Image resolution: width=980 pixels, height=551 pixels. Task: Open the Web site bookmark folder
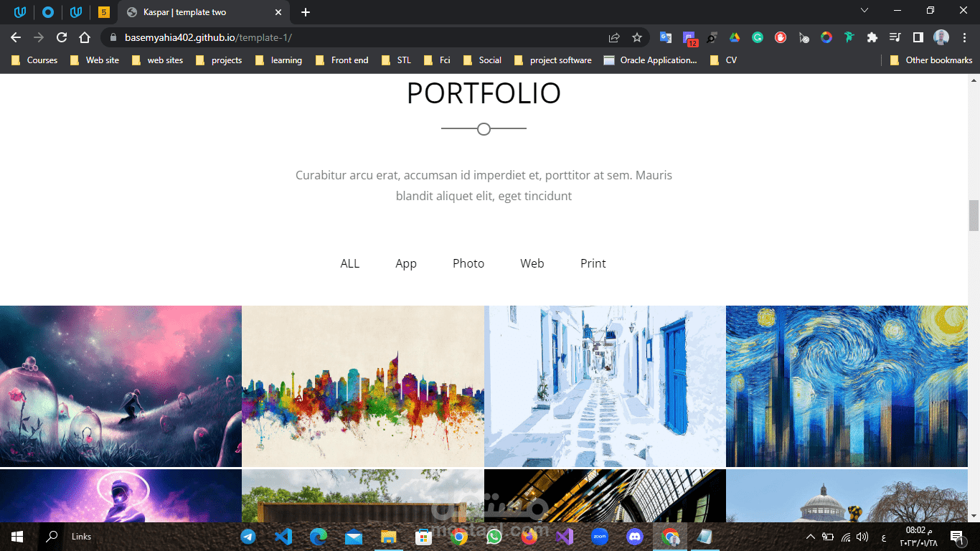[95, 60]
